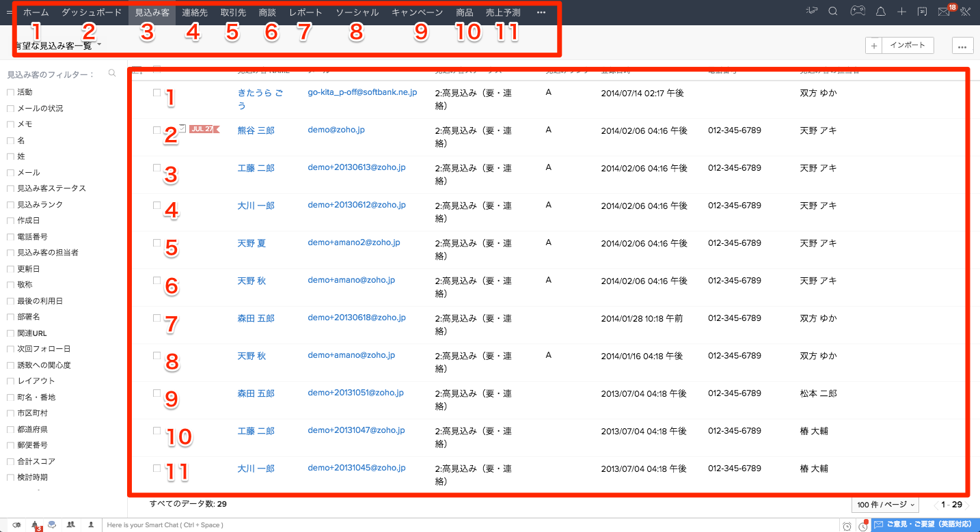The image size is (980, 532).
Task: Open lead 工藤 二郎 with demo+20130613 email
Action: pyautogui.click(x=256, y=168)
